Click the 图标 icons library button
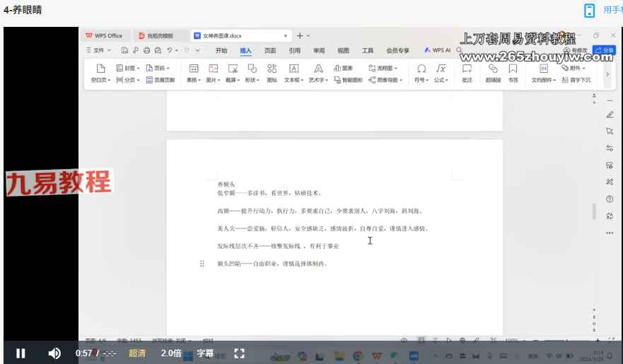The image size is (623, 364). click(272, 74)
